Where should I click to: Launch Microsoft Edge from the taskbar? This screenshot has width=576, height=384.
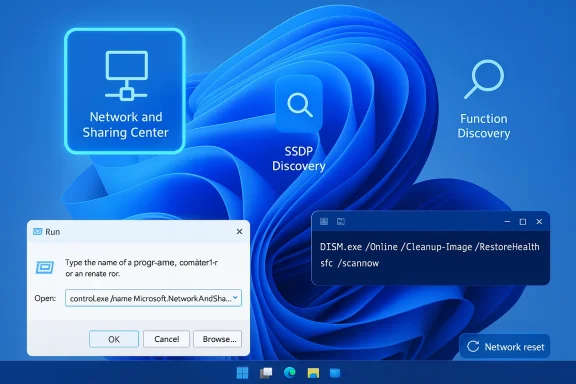point(289,373)
